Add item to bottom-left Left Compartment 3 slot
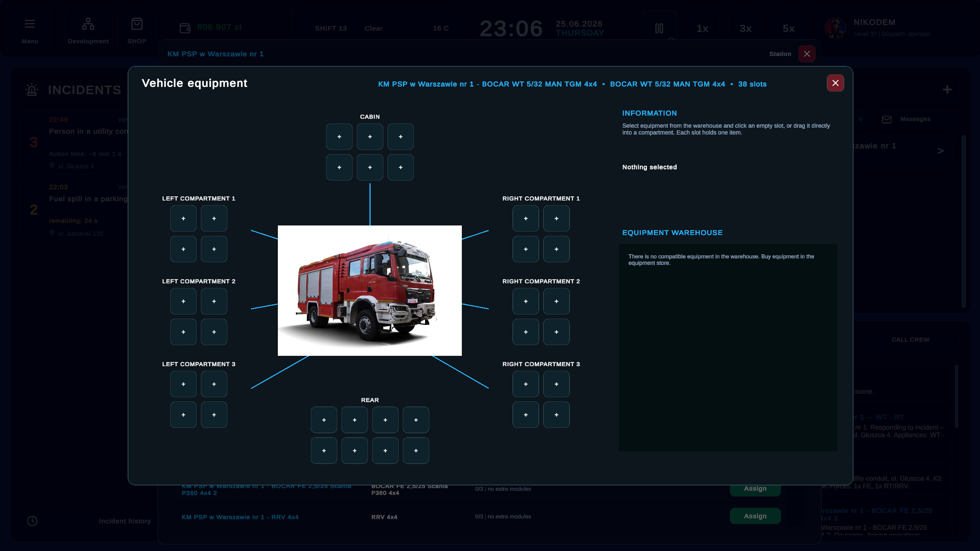Viewport: 980px width, 551px height. [183, 415]
